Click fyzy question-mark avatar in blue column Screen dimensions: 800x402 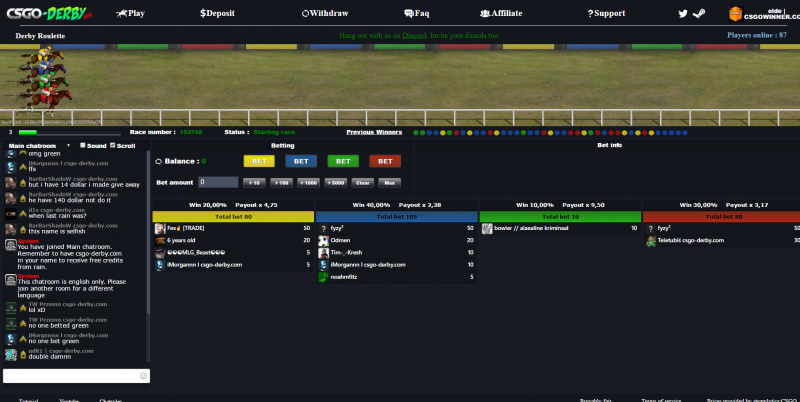(323, 228)
